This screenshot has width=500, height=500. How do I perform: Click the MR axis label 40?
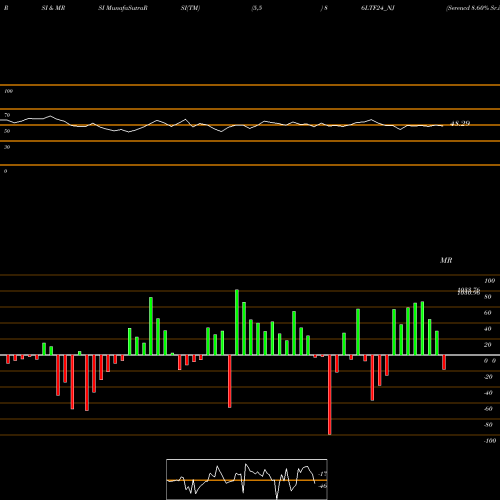pos(488,329)
